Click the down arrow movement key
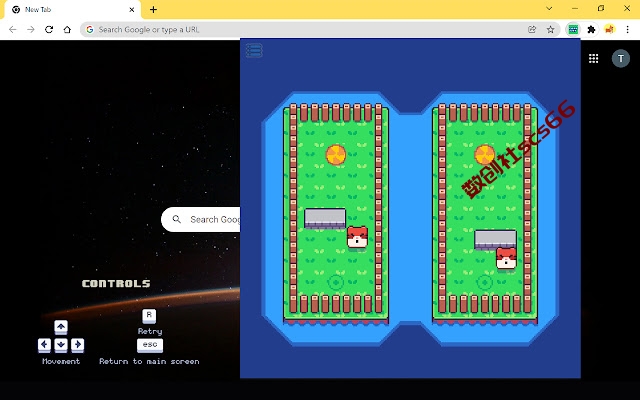The height and width of the screenshot is (400, 640). tap(61, 345)
